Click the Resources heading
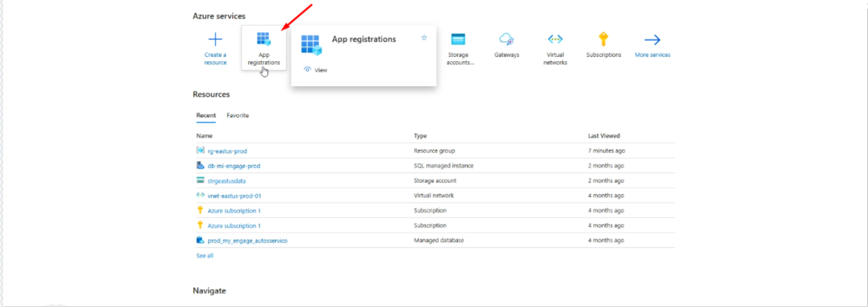The height and width of the screenshot is (307, 868). [x=211, y=95]
